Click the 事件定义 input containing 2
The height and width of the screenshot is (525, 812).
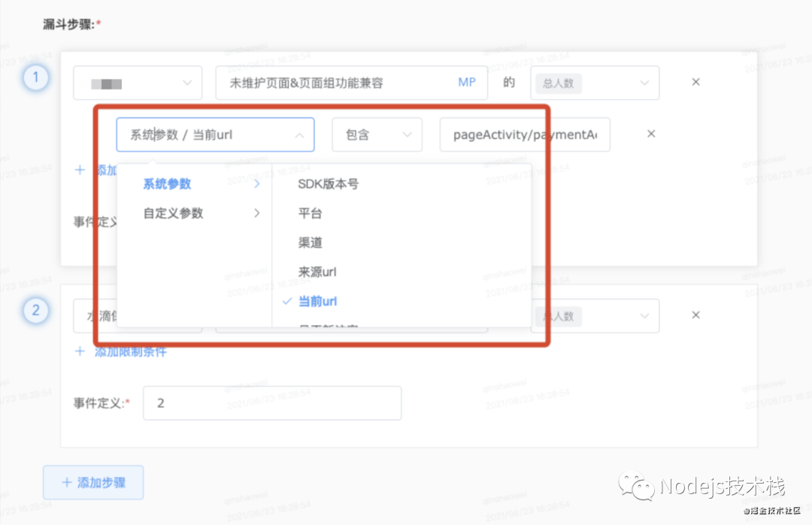[x=271, y=402]
